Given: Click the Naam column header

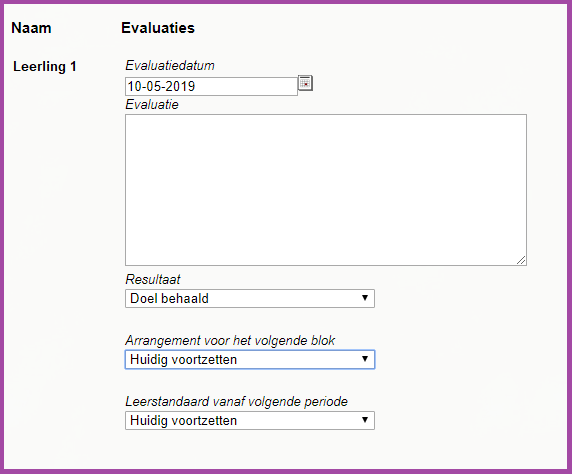Looking at the screenshot, I should 31,28.
